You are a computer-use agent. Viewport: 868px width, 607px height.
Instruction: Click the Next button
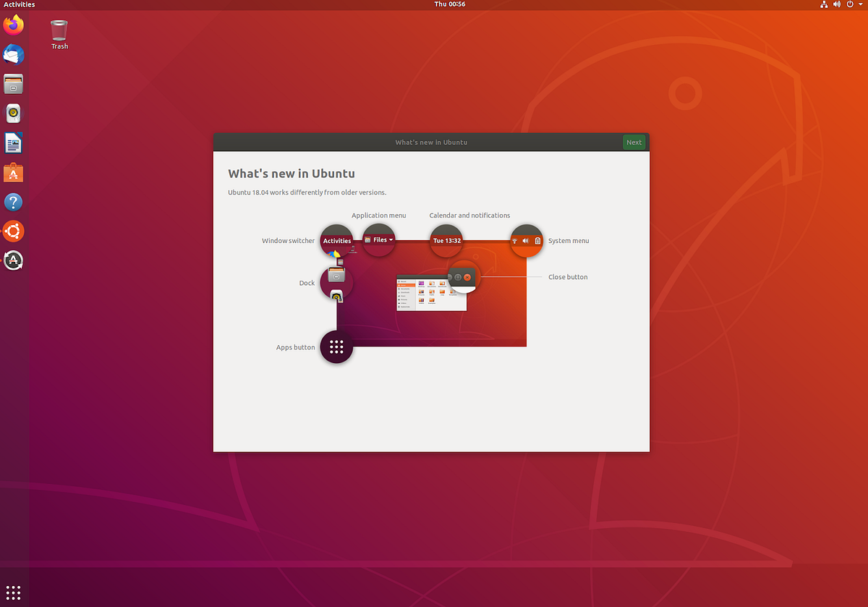click(634, 143)
